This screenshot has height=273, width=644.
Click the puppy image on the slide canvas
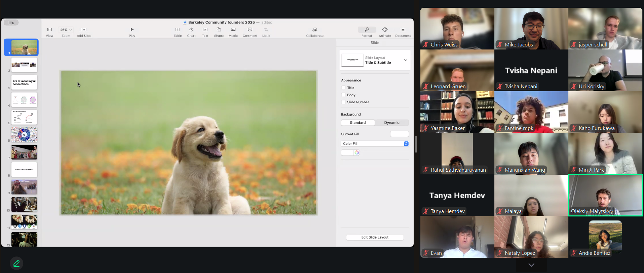[189, 143]
